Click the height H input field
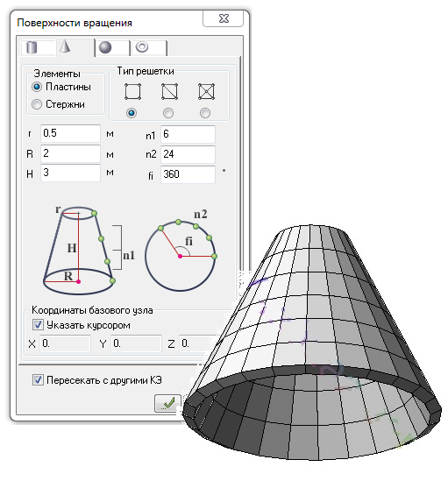Viewport: 448px width, 481px height. coord(70,173)
